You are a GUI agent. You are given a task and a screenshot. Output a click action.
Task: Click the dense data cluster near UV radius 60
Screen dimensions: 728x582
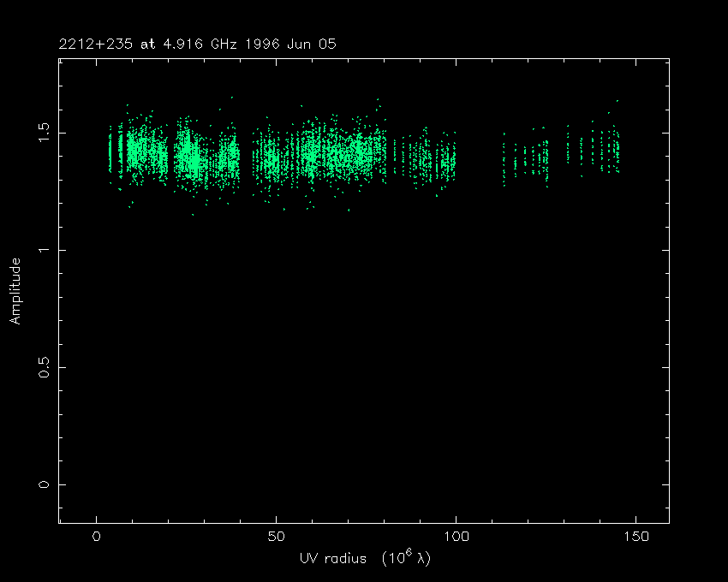(x=313, y=155)
